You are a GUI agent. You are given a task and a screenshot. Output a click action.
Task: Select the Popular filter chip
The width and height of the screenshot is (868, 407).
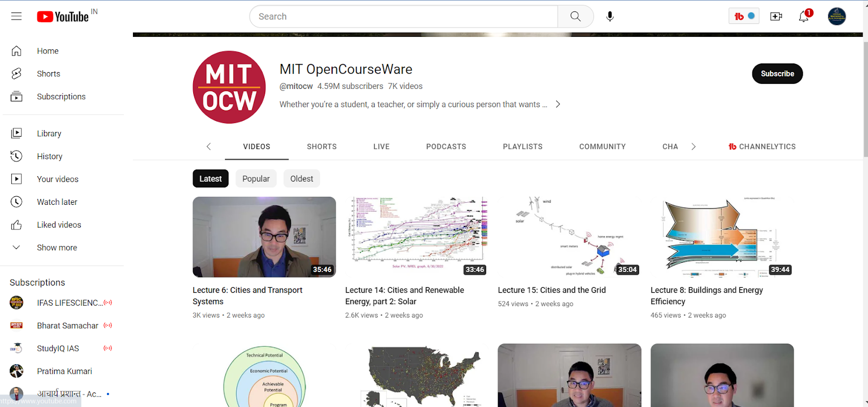click(x=256, y=179)
